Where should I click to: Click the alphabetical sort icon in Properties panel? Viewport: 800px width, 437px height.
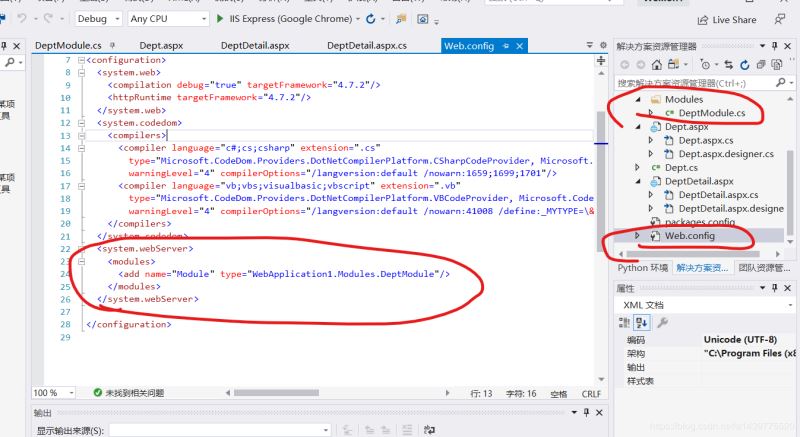tap(642, 322)
